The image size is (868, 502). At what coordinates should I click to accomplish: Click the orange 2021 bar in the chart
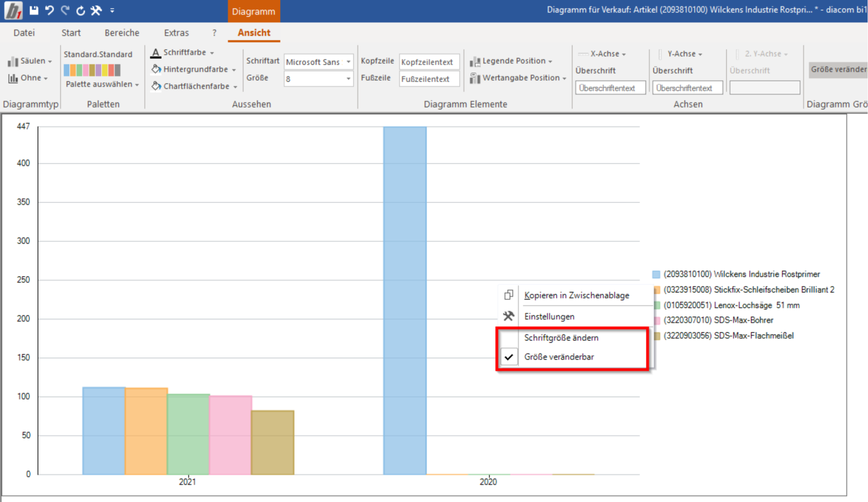click(x=146, y=431)
